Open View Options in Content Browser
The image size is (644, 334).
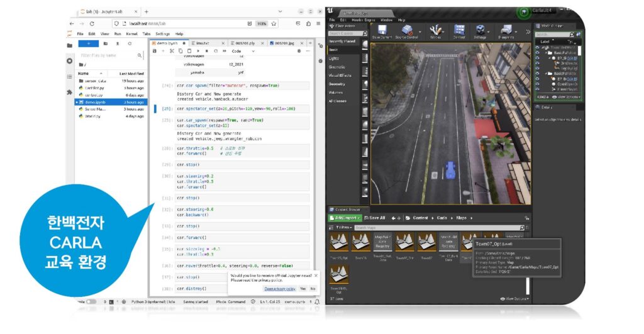[x=514, y=299]
